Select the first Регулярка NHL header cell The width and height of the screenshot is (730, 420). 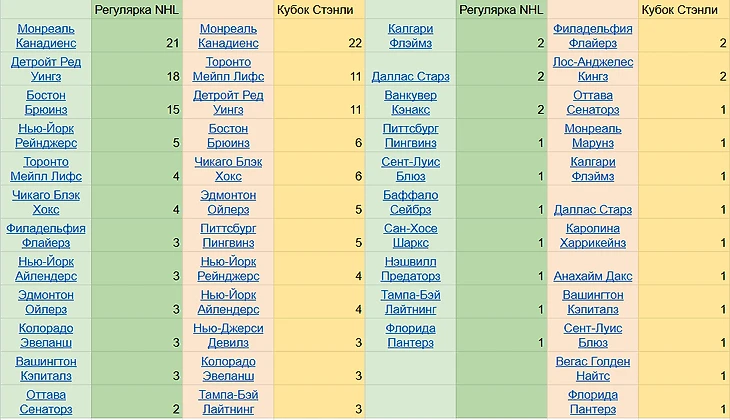click(137, 10)
